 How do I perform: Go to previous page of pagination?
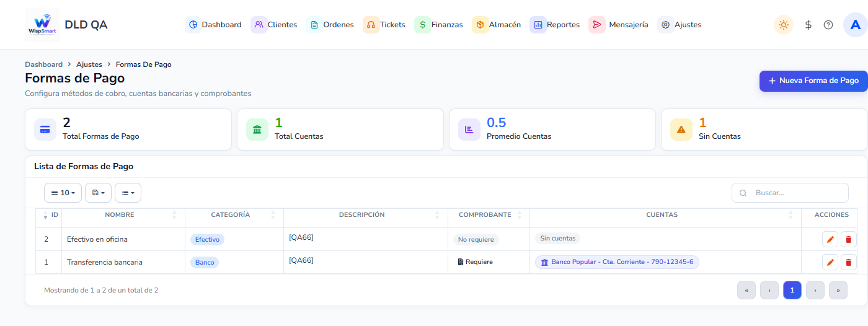(x=769, y=290)
